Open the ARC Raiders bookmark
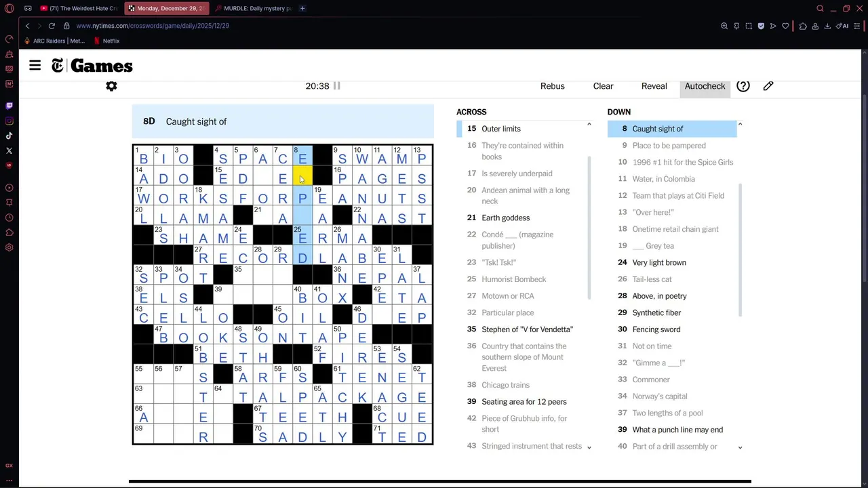 pyautogui.click(x=54, y=41)
